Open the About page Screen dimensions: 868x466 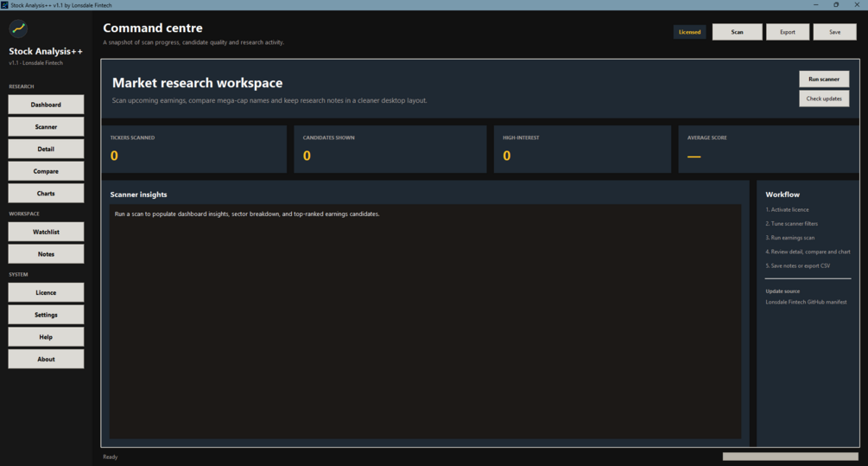pyautogui.click(x=46, y=359)
